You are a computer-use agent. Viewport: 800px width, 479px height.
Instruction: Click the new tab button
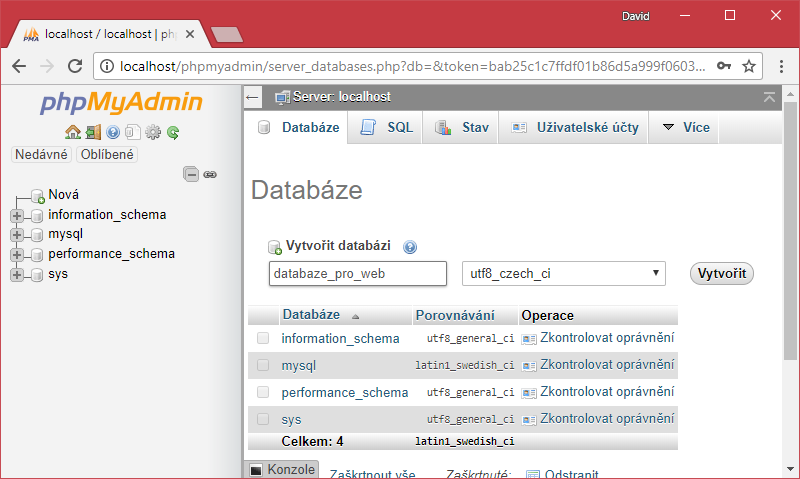(x=227, y=35)
